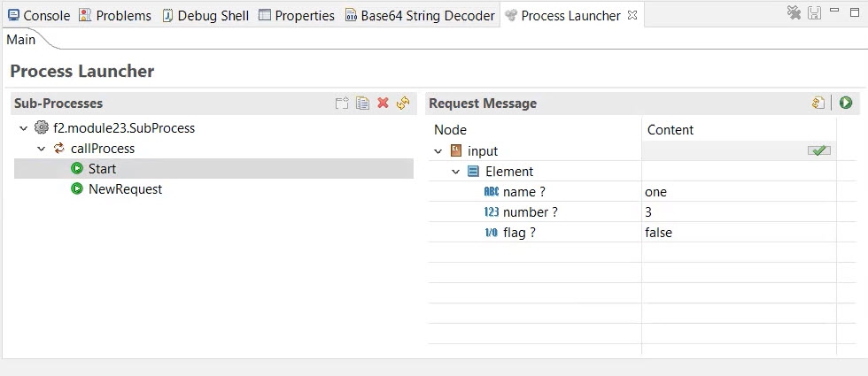This screenshot has width=868, height=376.
Task: Select the Start request item
Action: point(102,169)
